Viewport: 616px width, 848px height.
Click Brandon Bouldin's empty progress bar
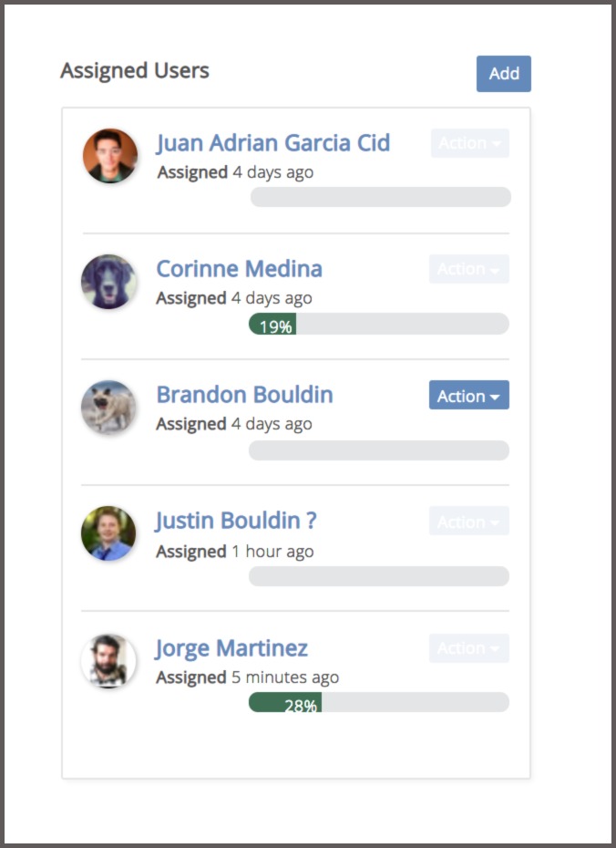coord(379,450)
